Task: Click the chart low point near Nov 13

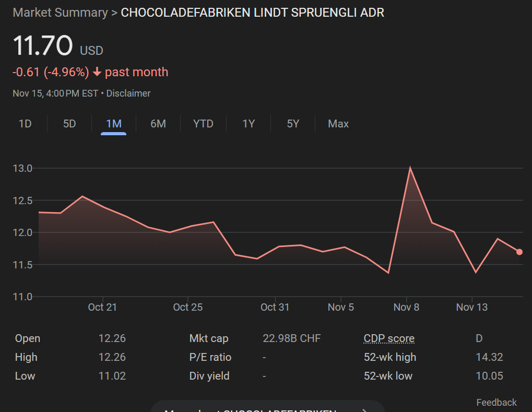Action: click(476, 272)
